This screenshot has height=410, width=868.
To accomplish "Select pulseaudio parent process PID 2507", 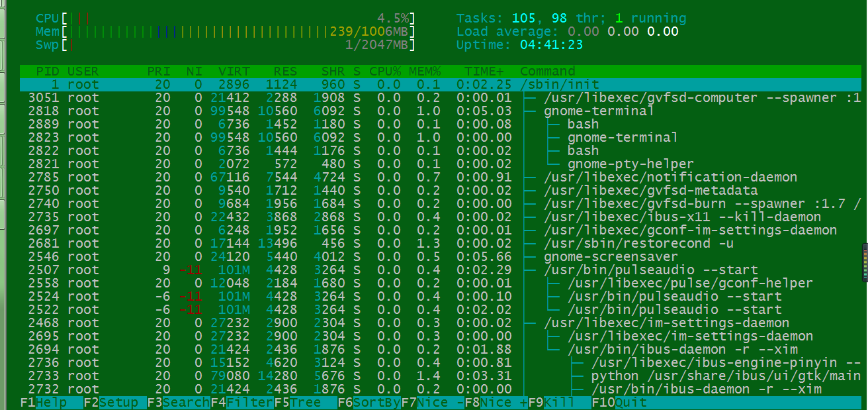I will click(x=441, y=270).
